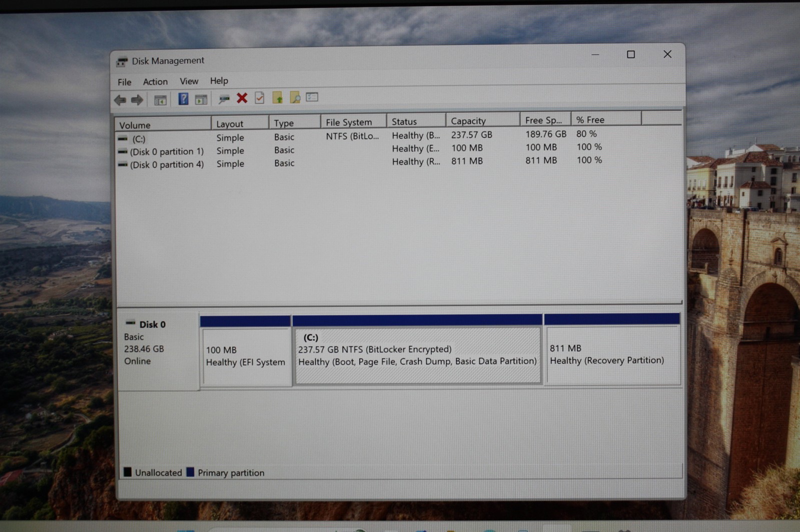Screen dimensions: 800x532
Task: Click the 80 % free cell
Action: (x=586, y=133)
